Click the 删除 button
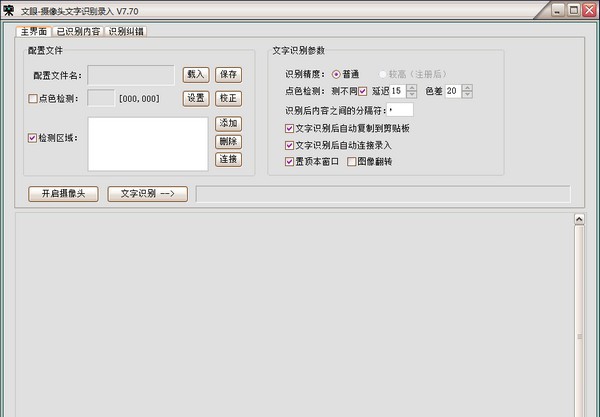The width and height of the screenshot is (600, 417). click(228, 142)
